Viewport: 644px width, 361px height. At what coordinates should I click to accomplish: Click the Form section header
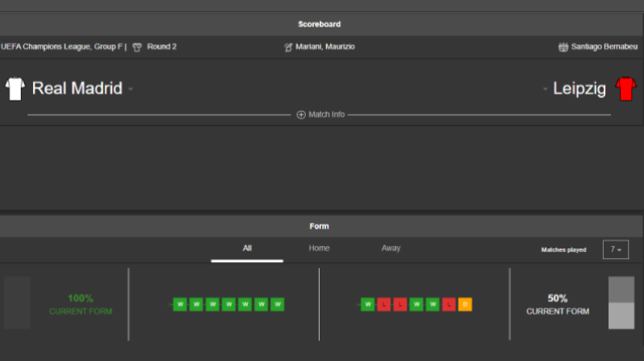319,227
